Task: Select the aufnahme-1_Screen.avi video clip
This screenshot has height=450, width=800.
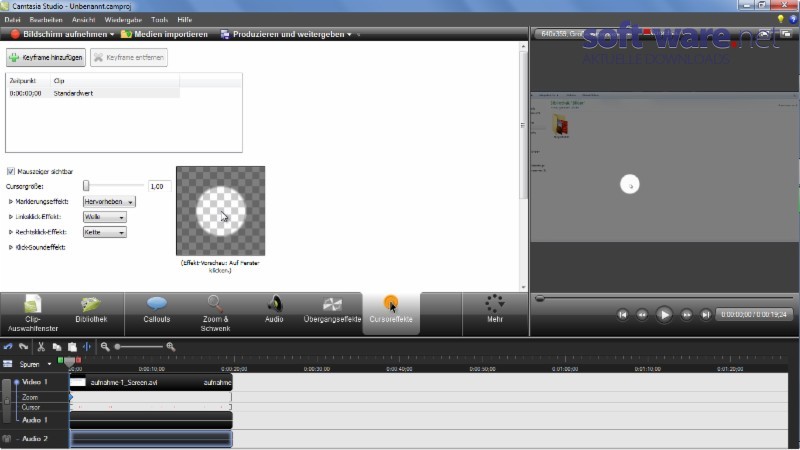Action: click(151, 382)
